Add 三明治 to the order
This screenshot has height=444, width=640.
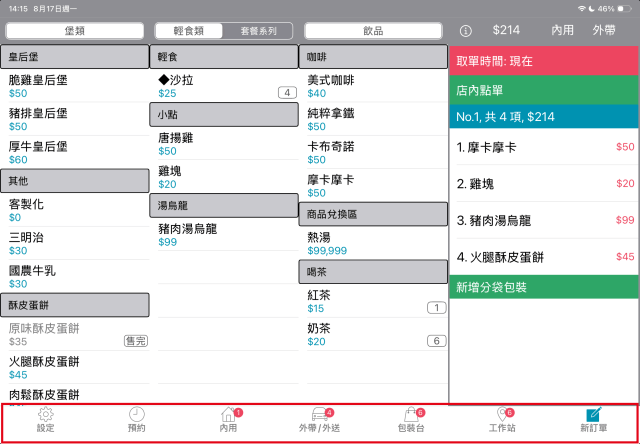(x=75, y=243)
